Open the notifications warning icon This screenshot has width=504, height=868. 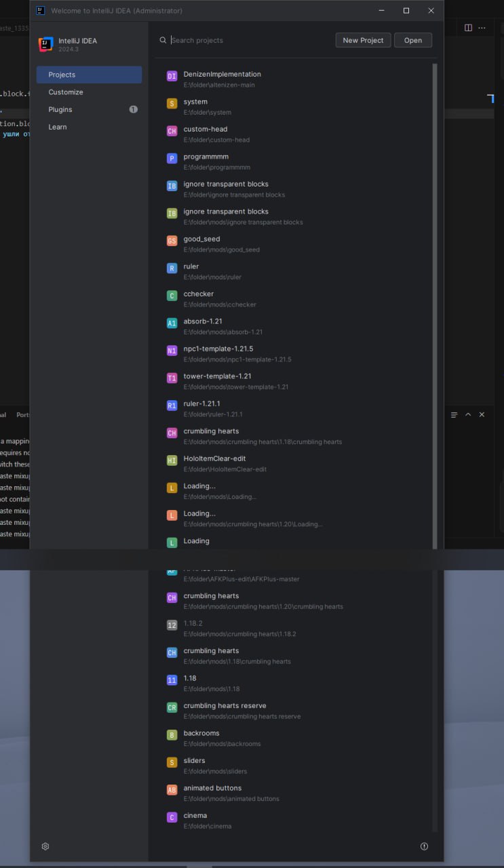pyautogui.click(x=425, y=846)
